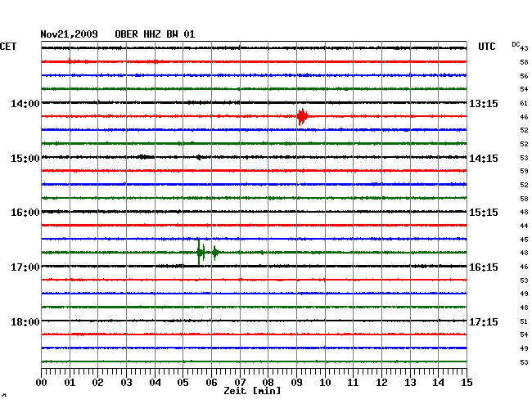
Task: Click the DC column header
Action: pyautogui.click(x=516, y=44)
